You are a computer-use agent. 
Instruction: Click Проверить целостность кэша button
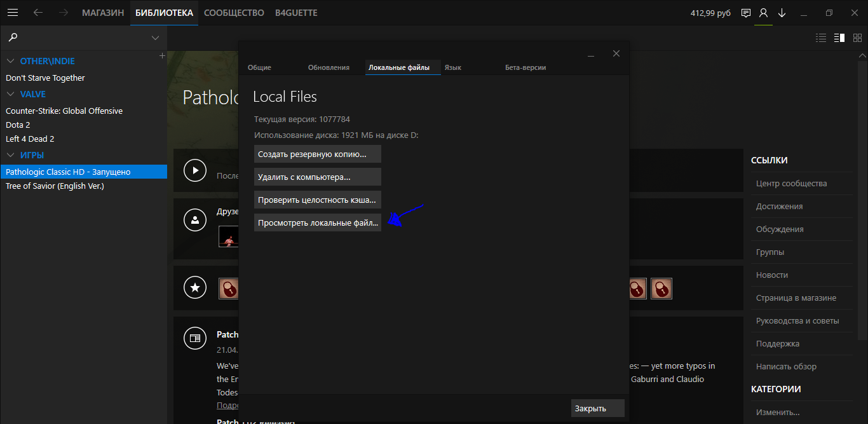318,200
